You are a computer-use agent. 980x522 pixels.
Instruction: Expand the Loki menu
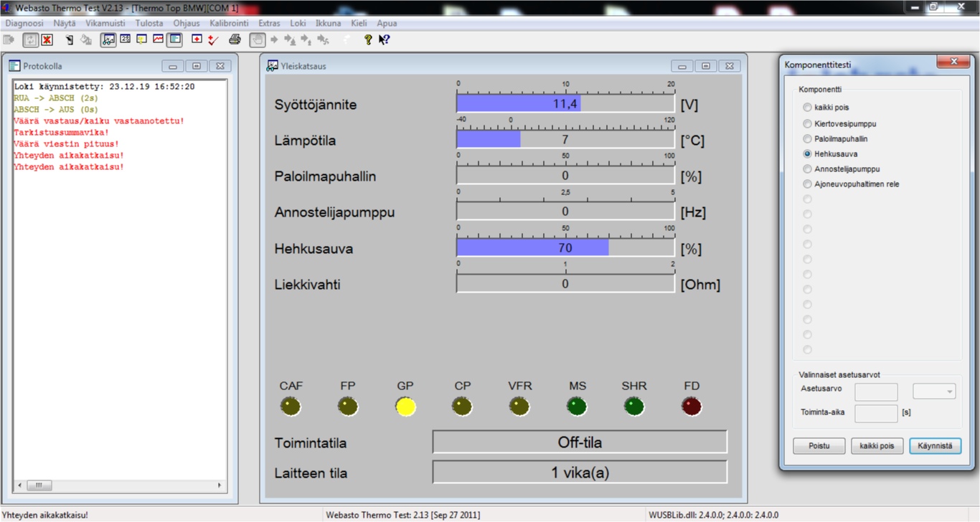pos(298,23)
